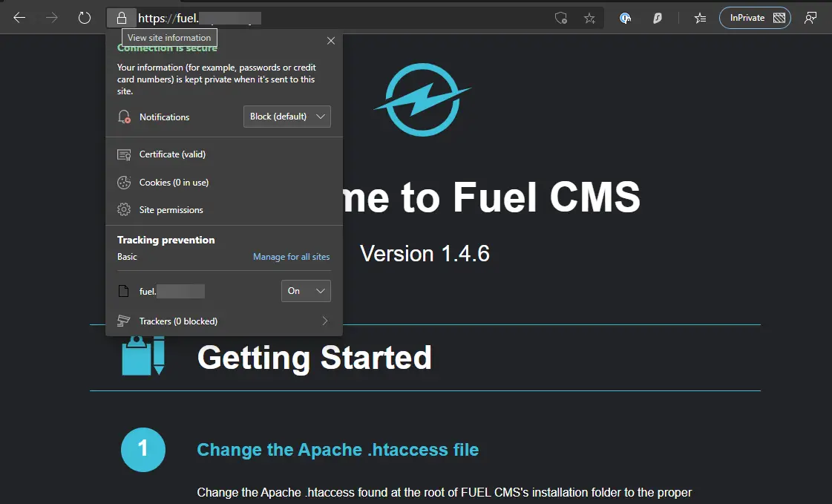
Task: Open the Favorites list icon
Action: [x=700, y=18]
